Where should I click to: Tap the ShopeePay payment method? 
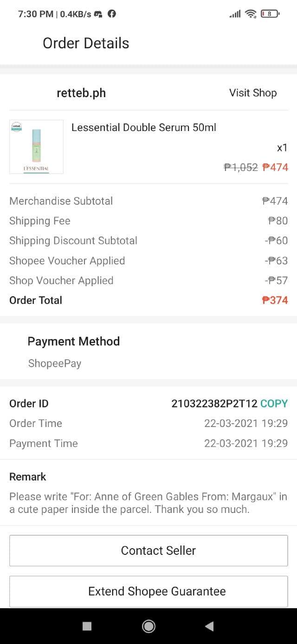tap(55, 363)
